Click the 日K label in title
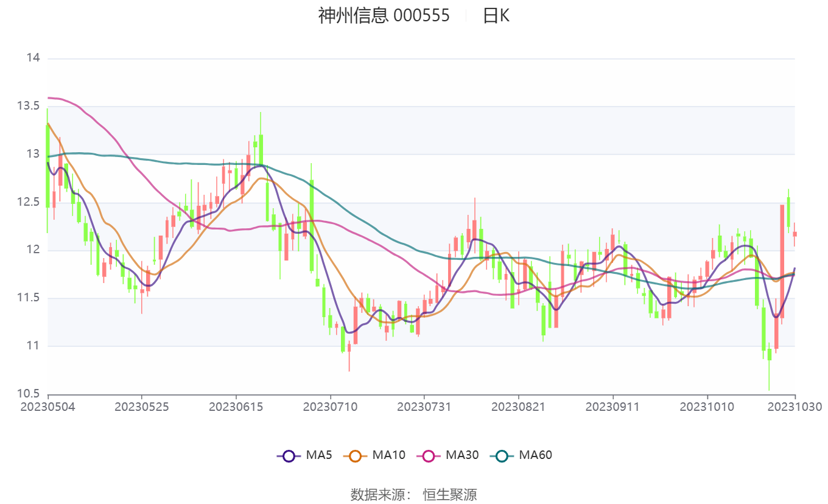Screen dimensions: 828x504 click(496, 15)
